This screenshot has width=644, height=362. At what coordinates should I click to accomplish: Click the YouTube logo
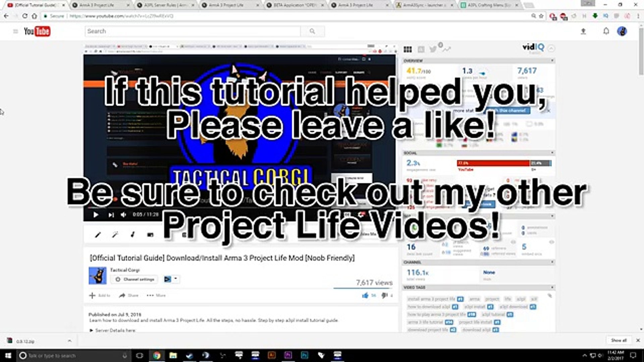pyautogui.click(x=37, y=31)
